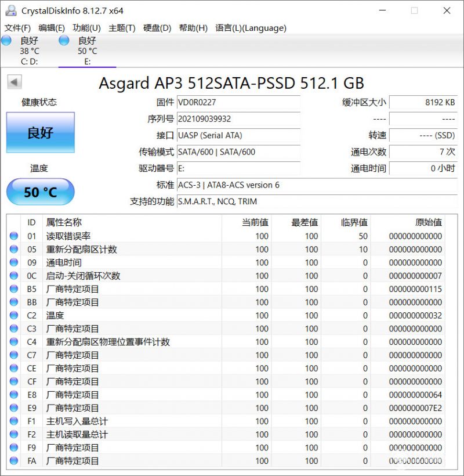Open the 功能(U) menu
The height and width of the screenshot is (476, 464).
[x=87, y=28]
